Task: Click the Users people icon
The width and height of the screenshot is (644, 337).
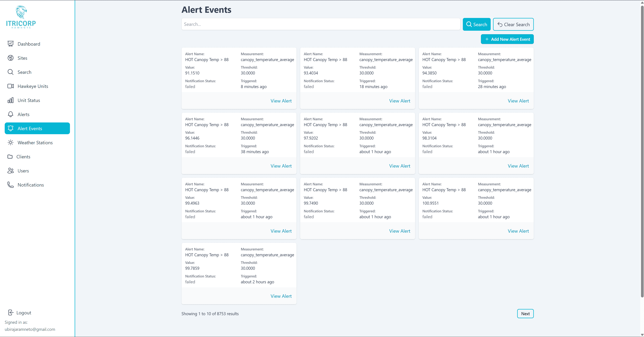Action: point(11,171)
